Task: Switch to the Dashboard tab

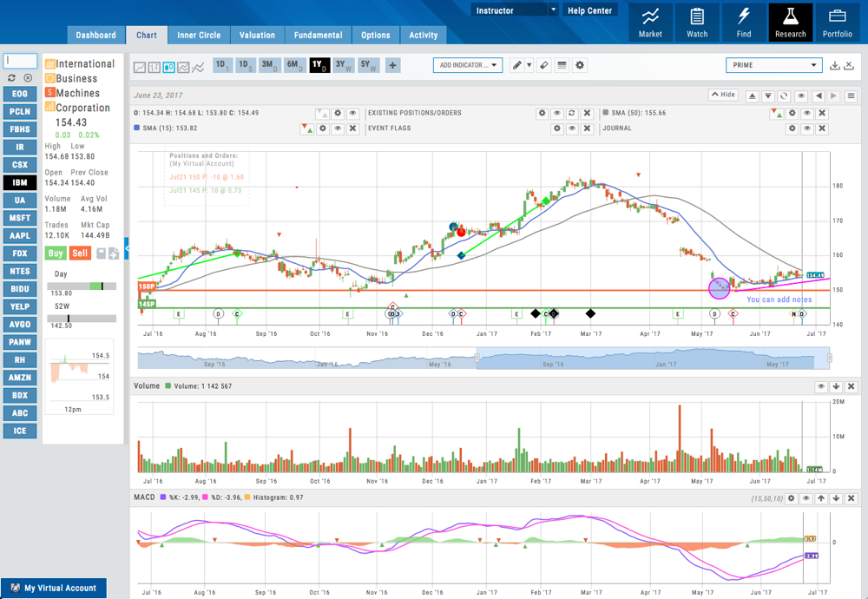Action: [x=95, y=35]
